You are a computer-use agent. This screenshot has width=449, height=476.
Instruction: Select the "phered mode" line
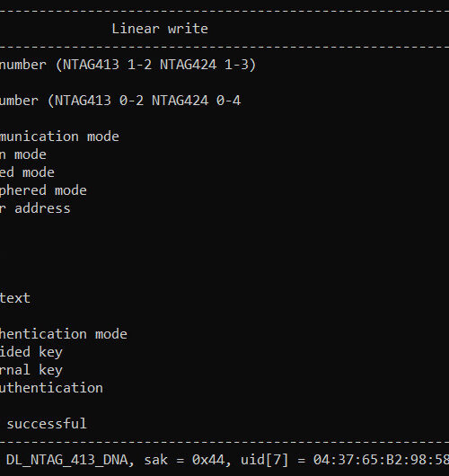tap(43, 190)
